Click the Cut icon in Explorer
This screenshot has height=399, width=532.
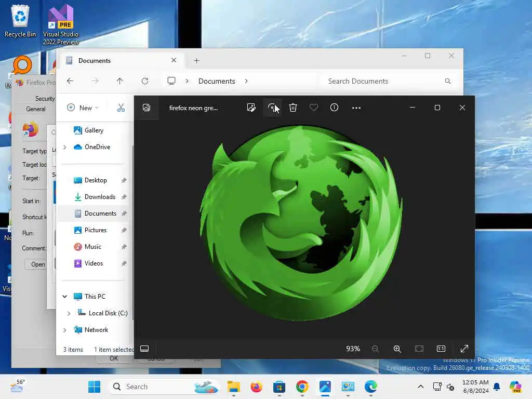coord(121,108)
